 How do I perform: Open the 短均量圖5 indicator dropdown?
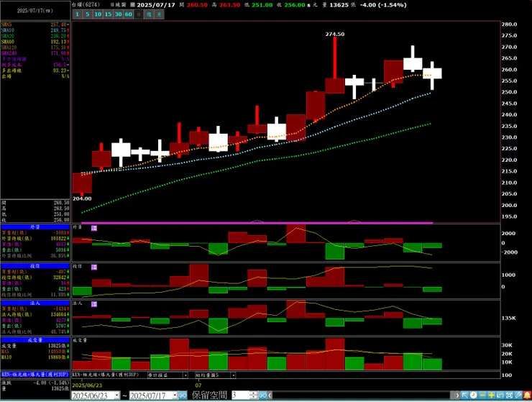[233, 375]
